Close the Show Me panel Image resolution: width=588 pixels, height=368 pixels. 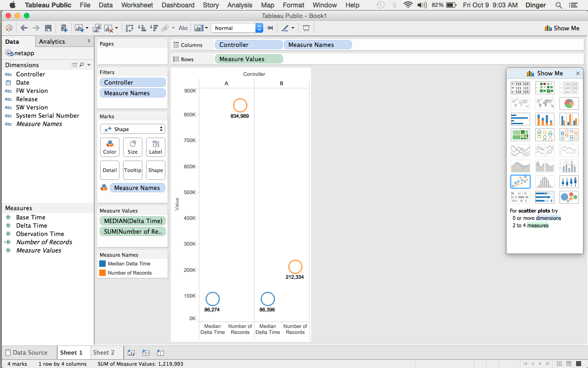point(578,73)
